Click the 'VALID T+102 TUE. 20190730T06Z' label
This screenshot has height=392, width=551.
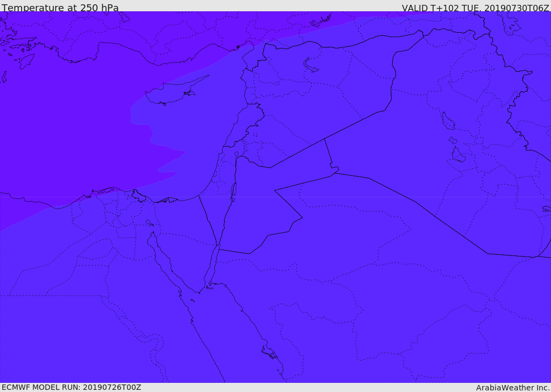(476, 8)
